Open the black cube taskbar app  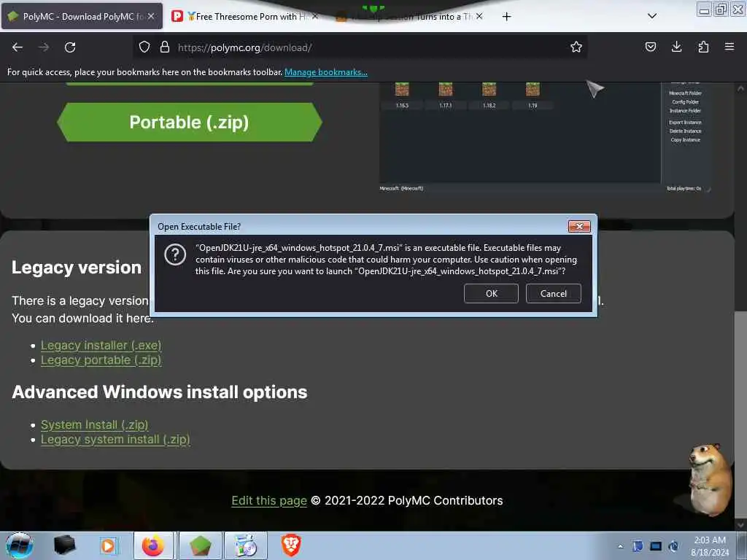click(x=64, y=545)
